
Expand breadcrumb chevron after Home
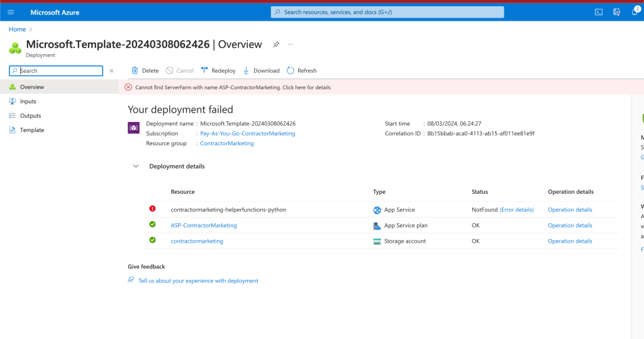(x=31, y=30)
